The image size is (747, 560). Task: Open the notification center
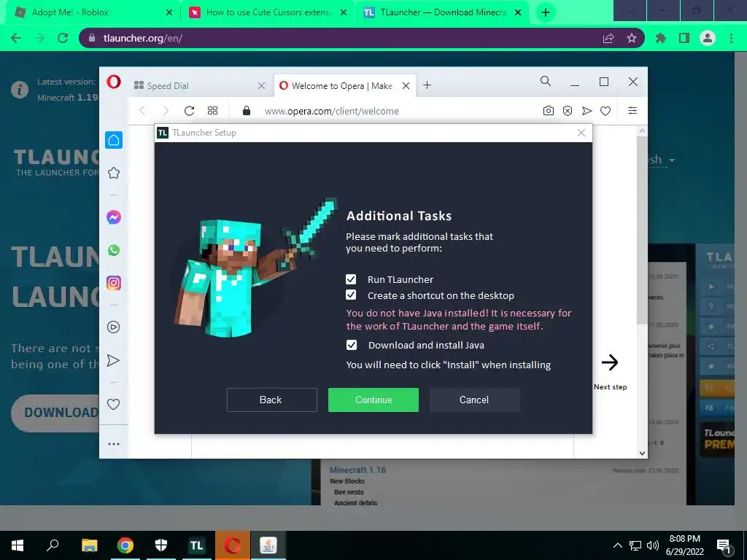[x=724, y=546]
